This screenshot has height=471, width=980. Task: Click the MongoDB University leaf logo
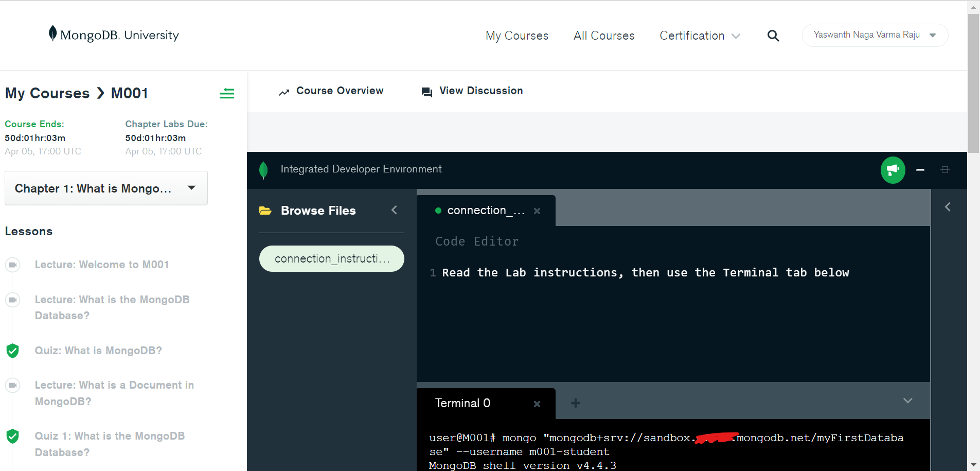pyautogui.click(x=53, y=33)
